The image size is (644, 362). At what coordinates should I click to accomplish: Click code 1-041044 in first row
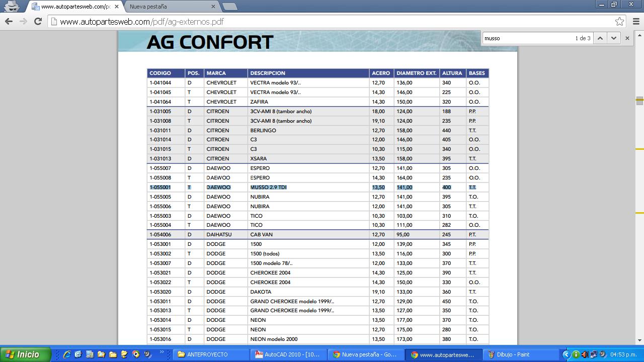pos(160,82)
